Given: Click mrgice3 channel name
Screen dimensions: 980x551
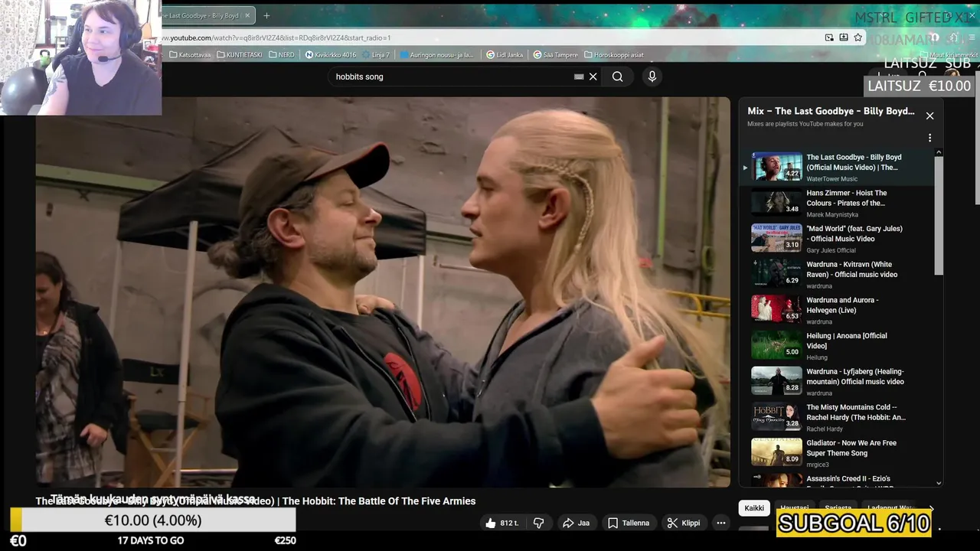Looking at the screenshot, I should coord(818,465).
